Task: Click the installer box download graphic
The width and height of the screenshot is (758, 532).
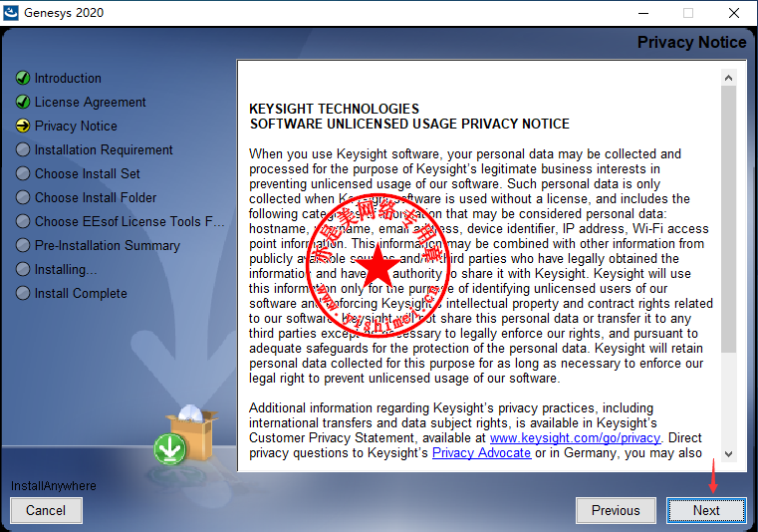Action: point(185,434)
